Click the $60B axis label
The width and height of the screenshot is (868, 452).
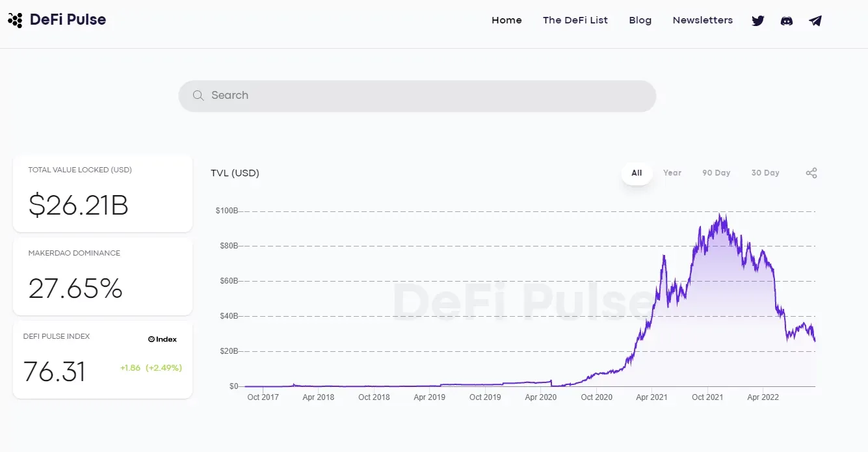[228, 281]
